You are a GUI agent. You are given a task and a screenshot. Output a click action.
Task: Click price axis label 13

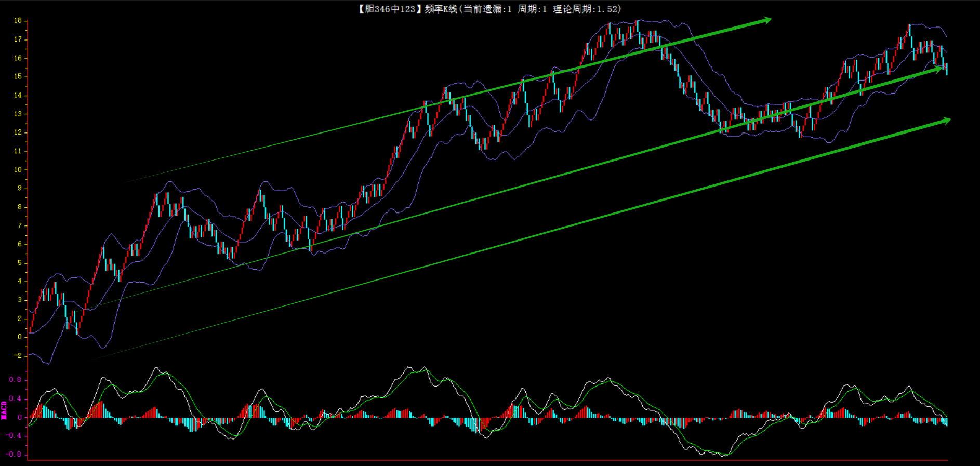pyautogui.click(x=18, y=114)
